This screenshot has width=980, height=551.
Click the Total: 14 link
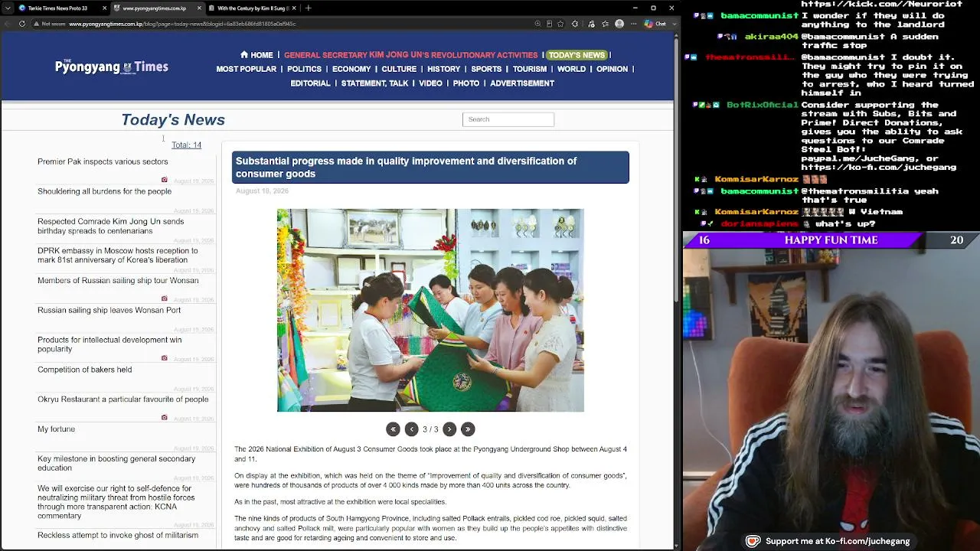pos(186,145)
